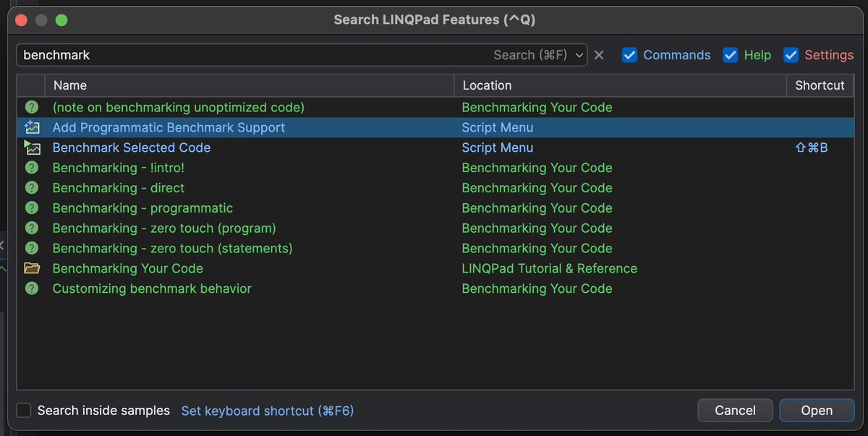Click the Open button
Viewport: 868px width, 436px height.
(x=817, y=410)
